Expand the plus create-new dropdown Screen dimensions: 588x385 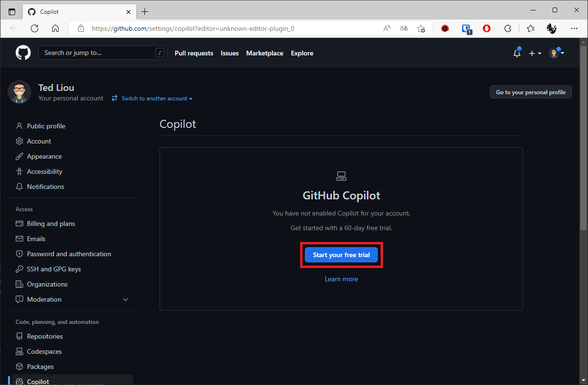tap(535, 54)
